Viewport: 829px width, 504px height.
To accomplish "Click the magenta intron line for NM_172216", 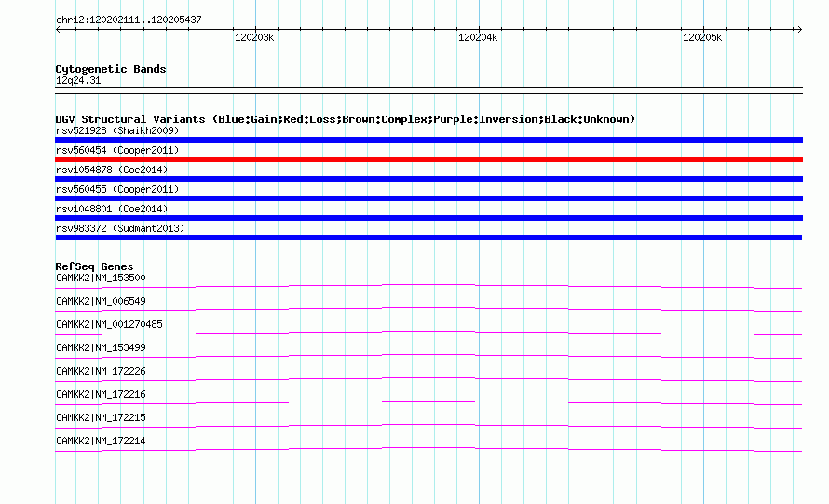I will tap(428, 402).
